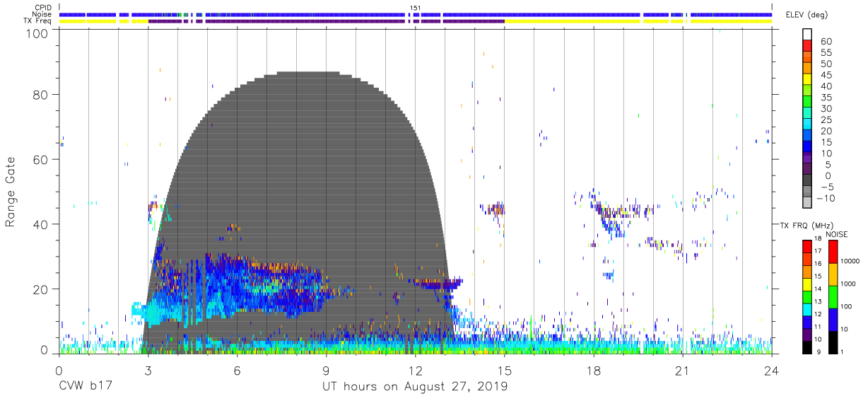Click the CPID value '151'
This screenshot has height=401, width=868.
pyautogui.click(x=415, y=8)
